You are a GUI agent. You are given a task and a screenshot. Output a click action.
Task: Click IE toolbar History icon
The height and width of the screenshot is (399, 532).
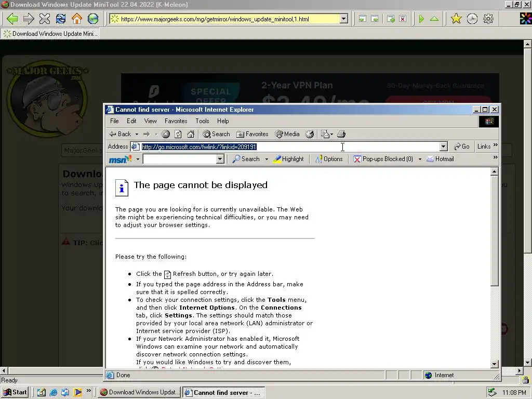tap(310, 134)
